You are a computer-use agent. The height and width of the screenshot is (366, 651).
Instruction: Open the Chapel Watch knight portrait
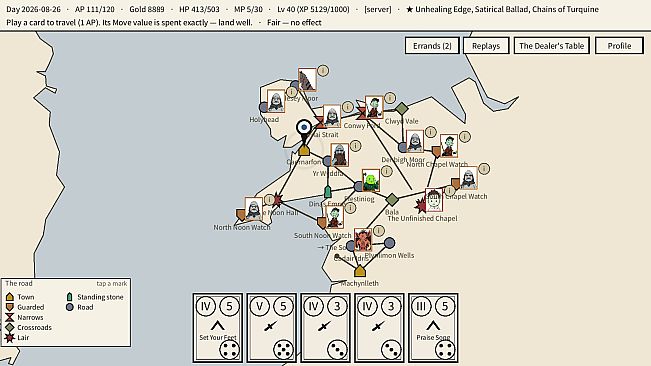(468, 178)
